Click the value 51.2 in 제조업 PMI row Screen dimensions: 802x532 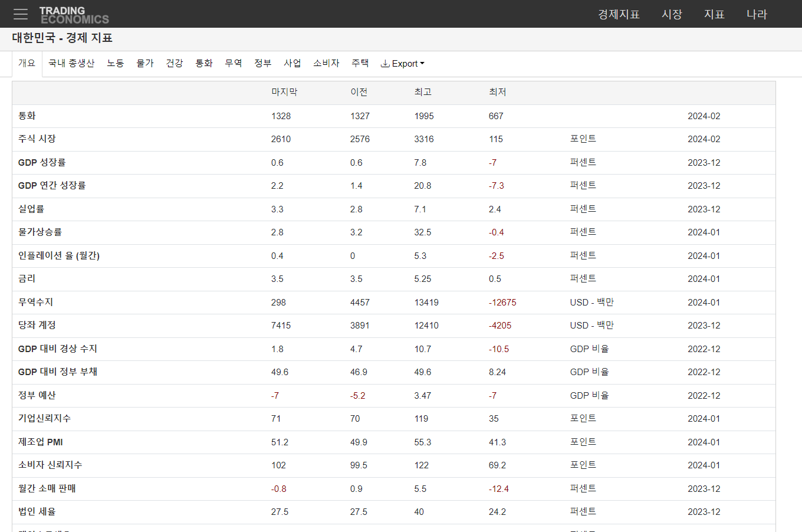point(280,442)
